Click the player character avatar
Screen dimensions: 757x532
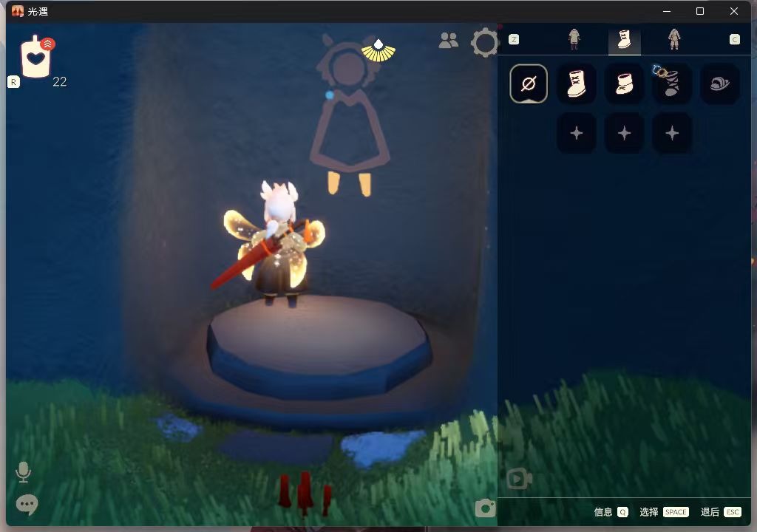click(274, 244)
